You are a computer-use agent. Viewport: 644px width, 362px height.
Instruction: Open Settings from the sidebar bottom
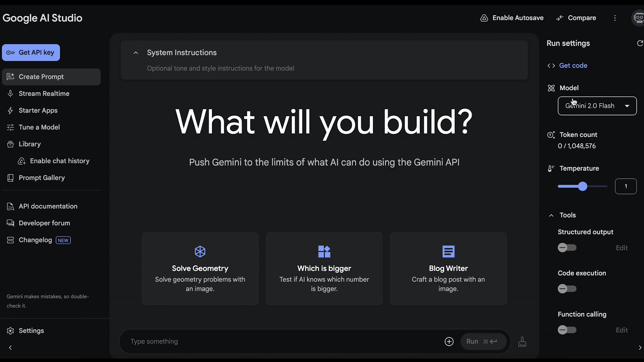point(26,331)
